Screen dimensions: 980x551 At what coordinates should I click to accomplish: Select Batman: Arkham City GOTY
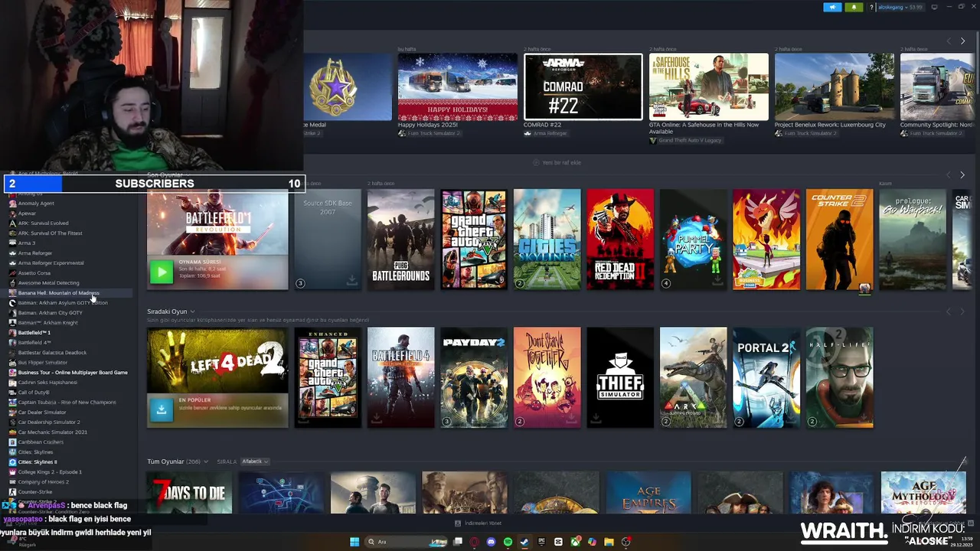click(x=50, y=313)
